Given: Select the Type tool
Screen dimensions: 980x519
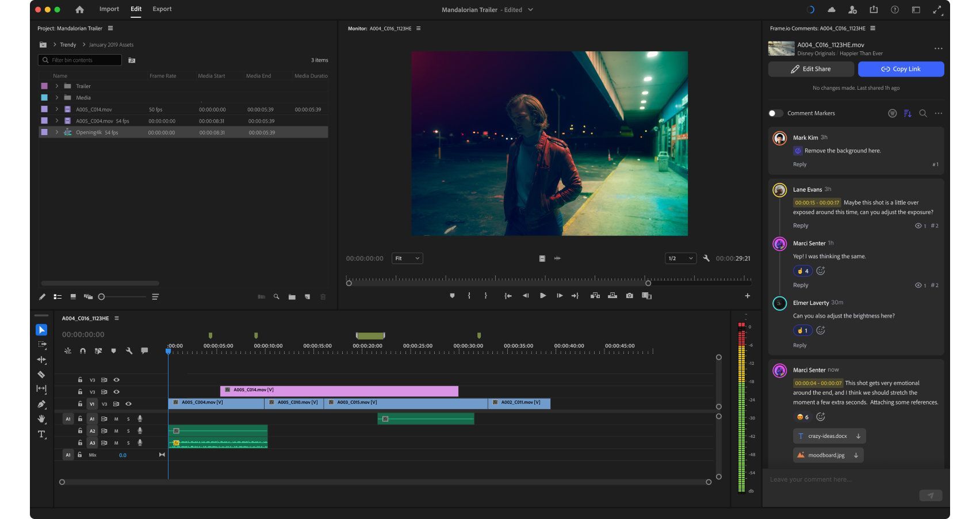Looking at the screenshot, I should click(x=41, y=434).
